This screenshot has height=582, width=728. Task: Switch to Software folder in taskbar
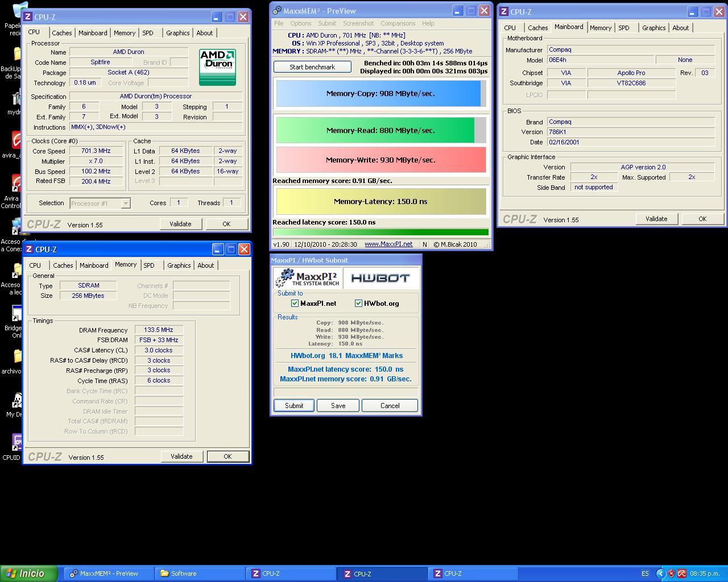pyautogui.click(x=200, y=573)
